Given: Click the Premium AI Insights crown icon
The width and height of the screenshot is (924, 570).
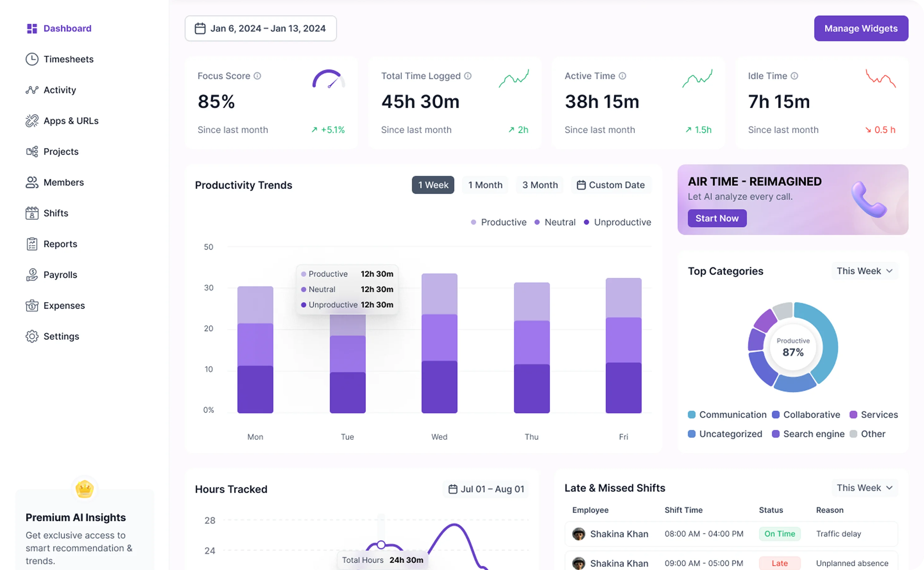Looking at the screenshot, I should (x=84, y=489).
